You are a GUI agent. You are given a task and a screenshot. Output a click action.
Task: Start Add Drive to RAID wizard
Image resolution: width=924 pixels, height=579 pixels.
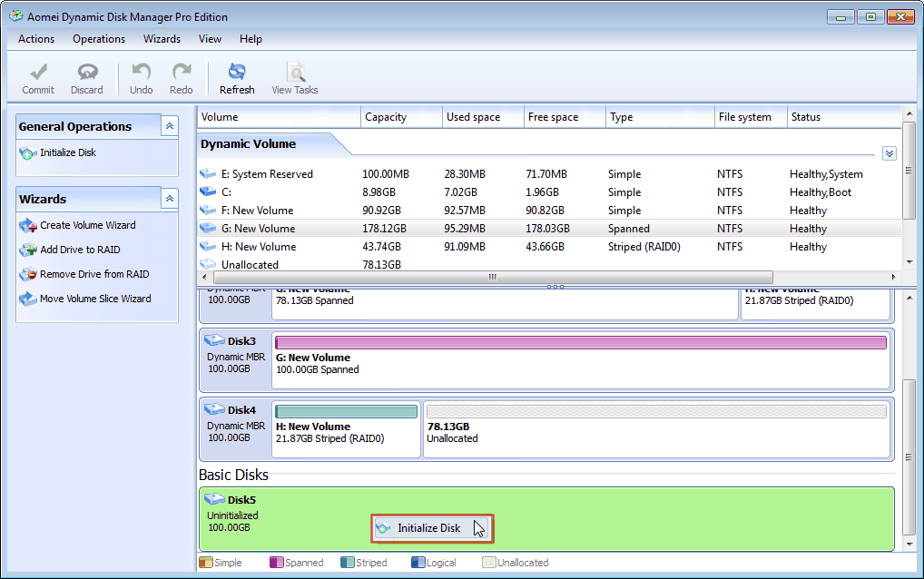pos(80,250)
